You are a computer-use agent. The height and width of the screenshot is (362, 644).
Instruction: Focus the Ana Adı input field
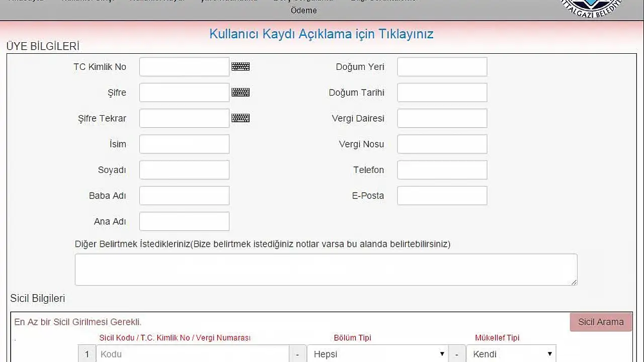click(x=184, y=221)
